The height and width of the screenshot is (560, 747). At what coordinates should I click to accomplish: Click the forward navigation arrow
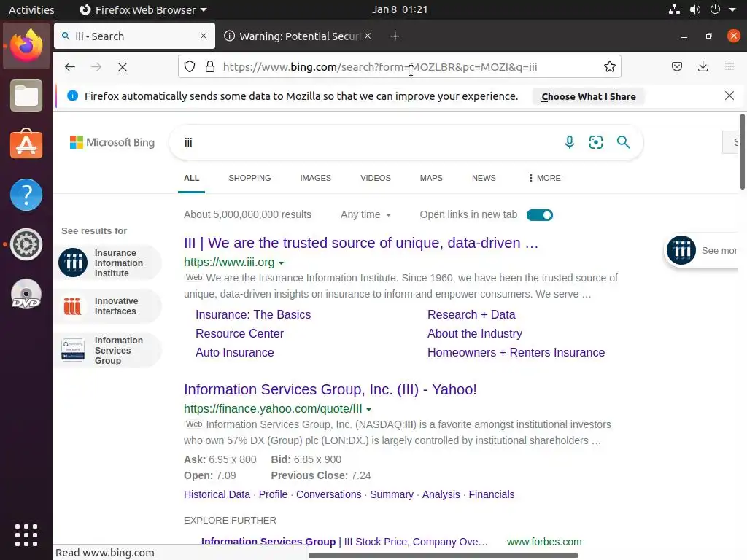96,67
